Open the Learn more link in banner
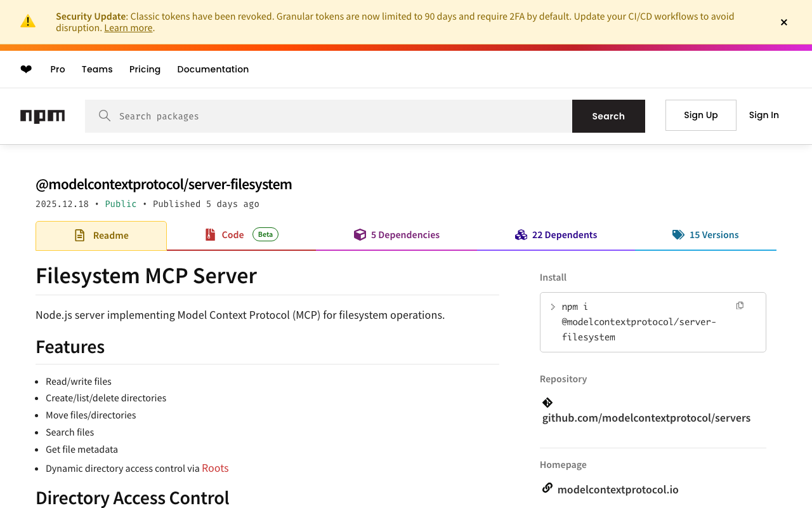Screen dimensions: 812x508 (x=128, y=28)
